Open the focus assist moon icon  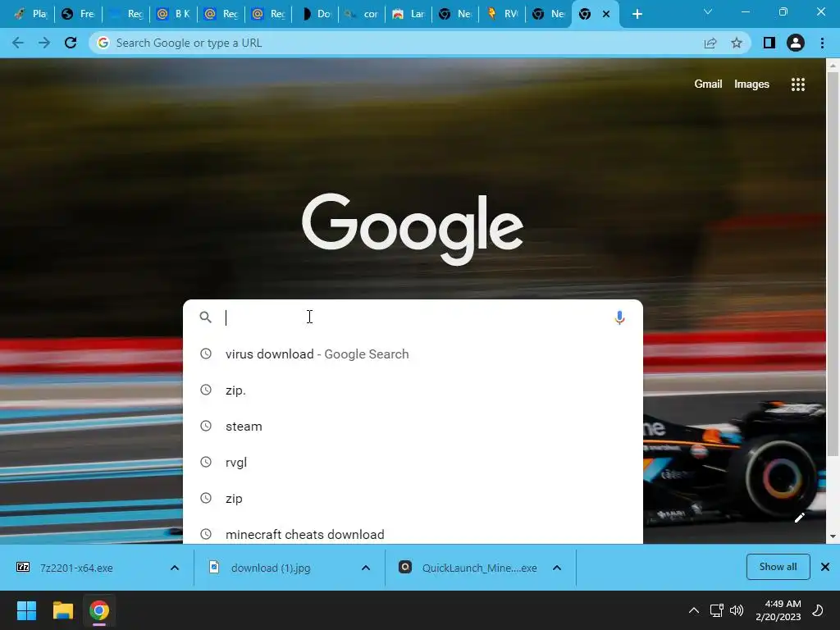(818, 610)
